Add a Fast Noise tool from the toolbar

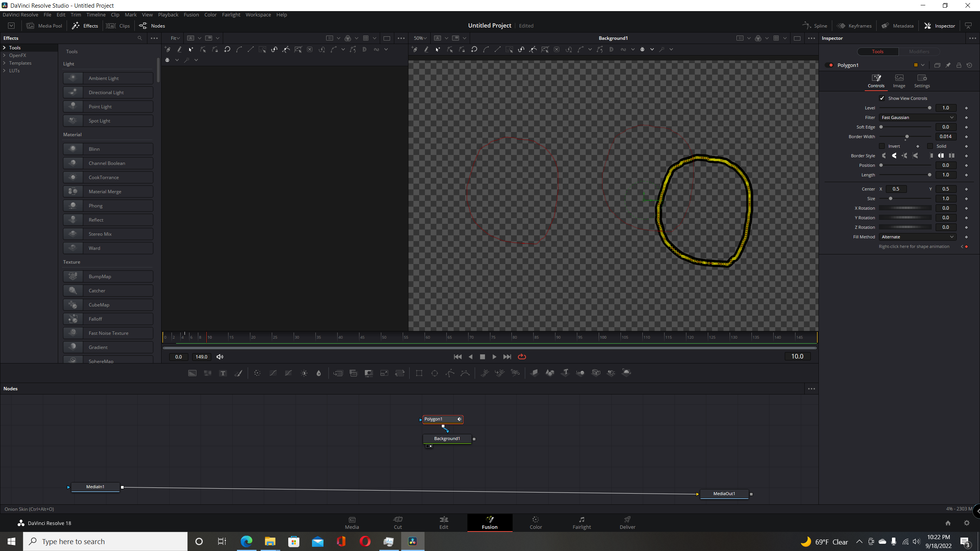click(207, 373)
